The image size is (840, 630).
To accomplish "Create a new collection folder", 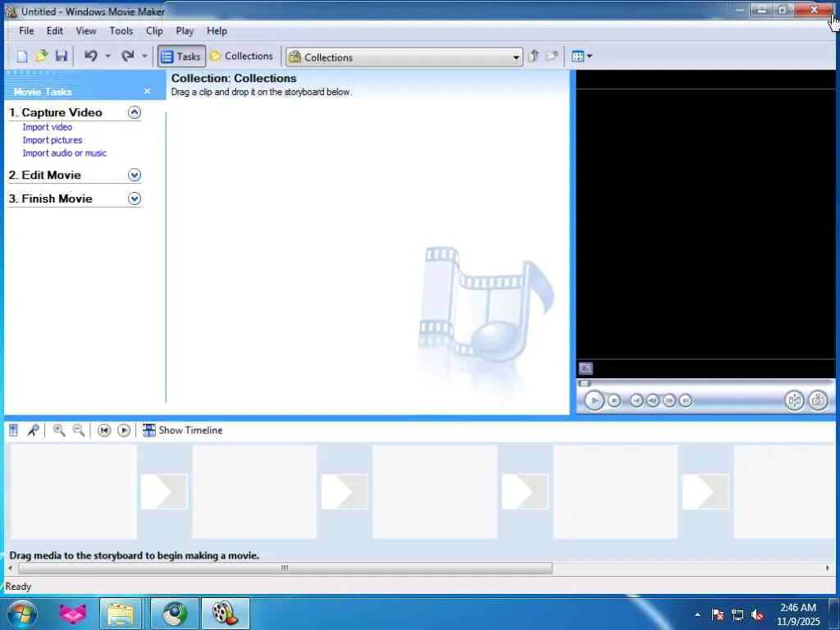I will (552, 56).
